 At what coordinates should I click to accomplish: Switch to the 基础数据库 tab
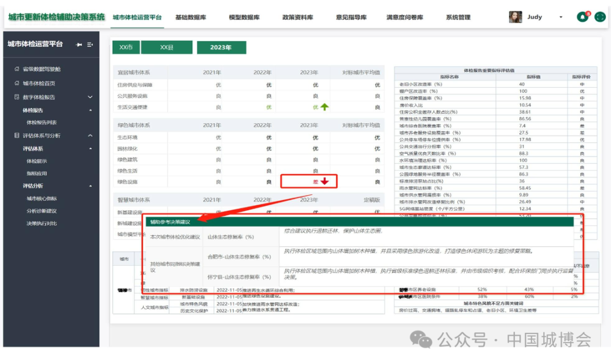click(x=191, y=18)
